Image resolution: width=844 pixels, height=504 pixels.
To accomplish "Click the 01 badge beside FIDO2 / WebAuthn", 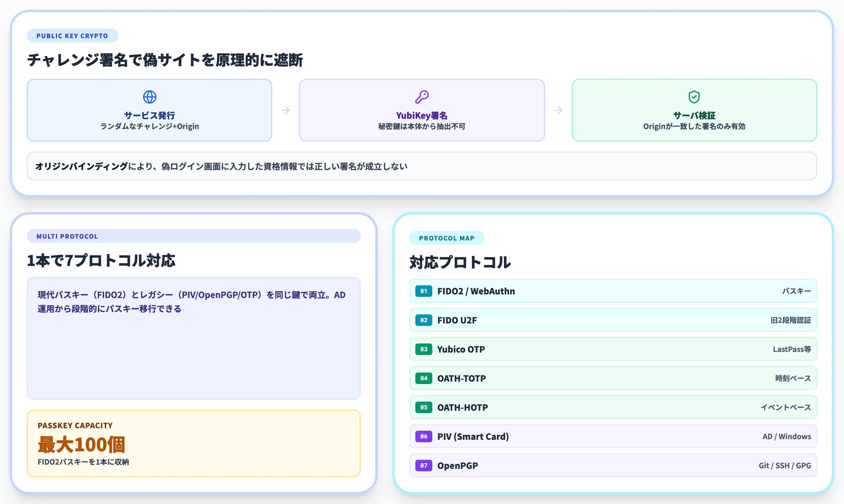I will click(x=424, y=291).
